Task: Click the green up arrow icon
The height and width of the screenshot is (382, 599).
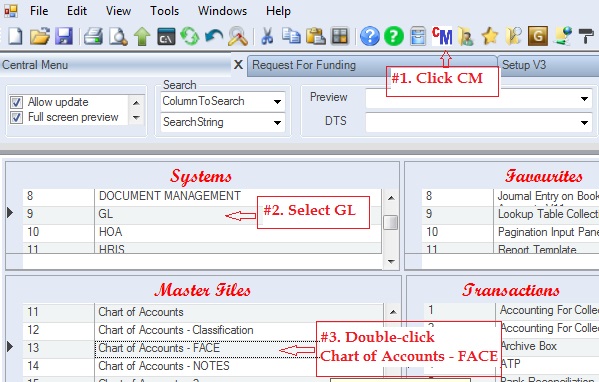Action: coord(142,37)
